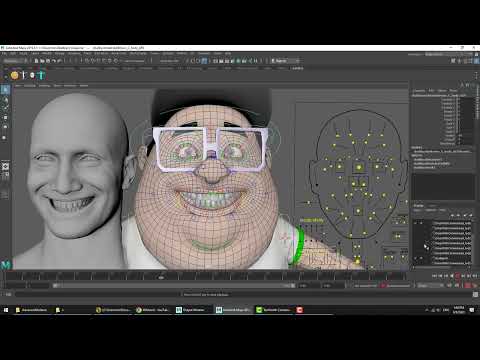
Task: Open the Script Editor icon
Action: [476, 294]
